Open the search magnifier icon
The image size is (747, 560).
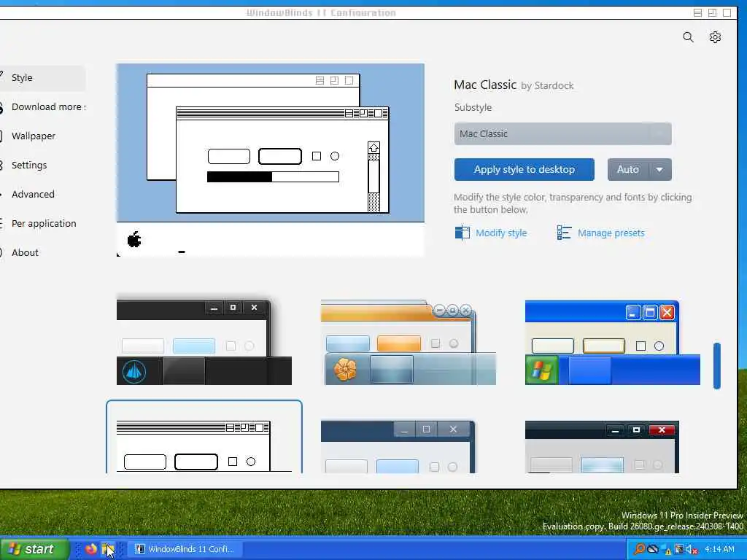point(688,37)
